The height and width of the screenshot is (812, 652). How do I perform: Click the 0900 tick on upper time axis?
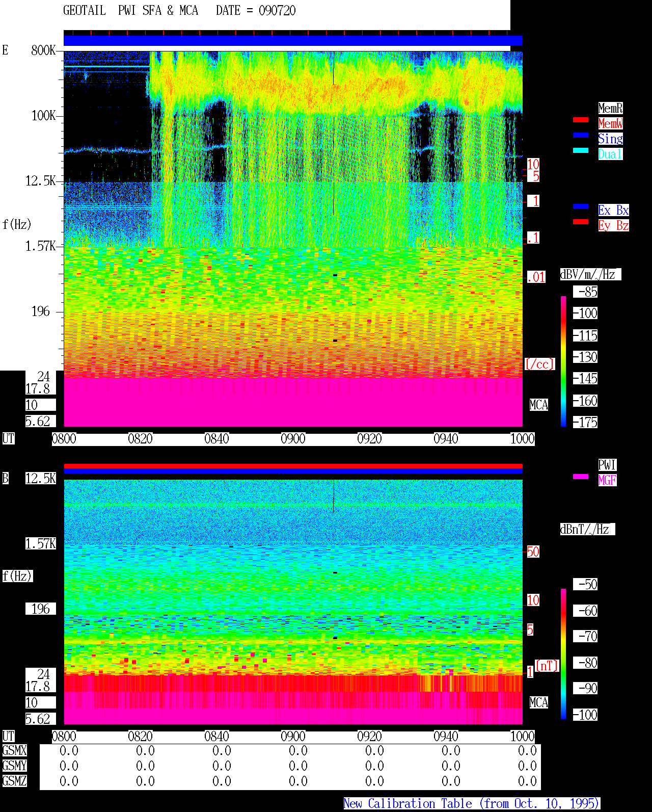pyautogui.click(x=293, y=439)
